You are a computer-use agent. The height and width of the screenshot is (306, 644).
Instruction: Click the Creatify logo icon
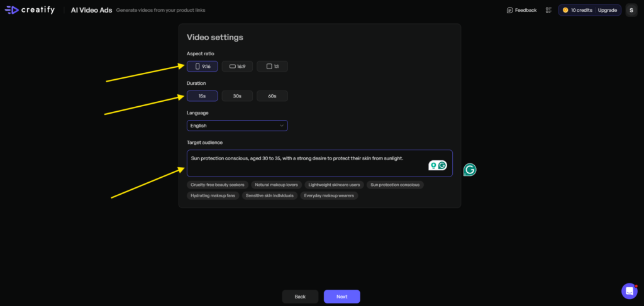tap(12, 10)
